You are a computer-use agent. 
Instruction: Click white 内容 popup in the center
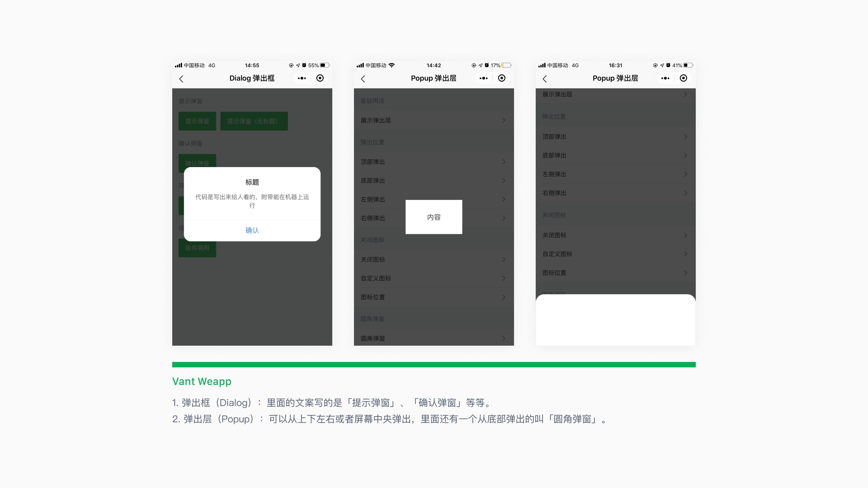point(434,217)
